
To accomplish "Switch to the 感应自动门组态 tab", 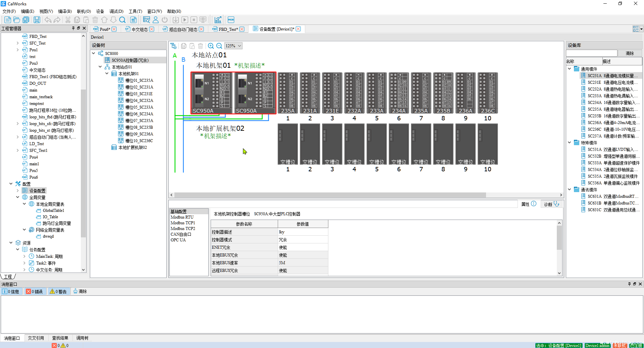I will click(x=183, y=29).
